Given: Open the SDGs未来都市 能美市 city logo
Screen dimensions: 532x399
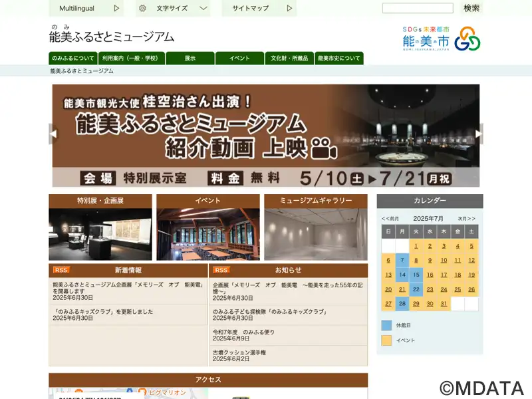Looking at the screenshot, I should coord(442,39).
